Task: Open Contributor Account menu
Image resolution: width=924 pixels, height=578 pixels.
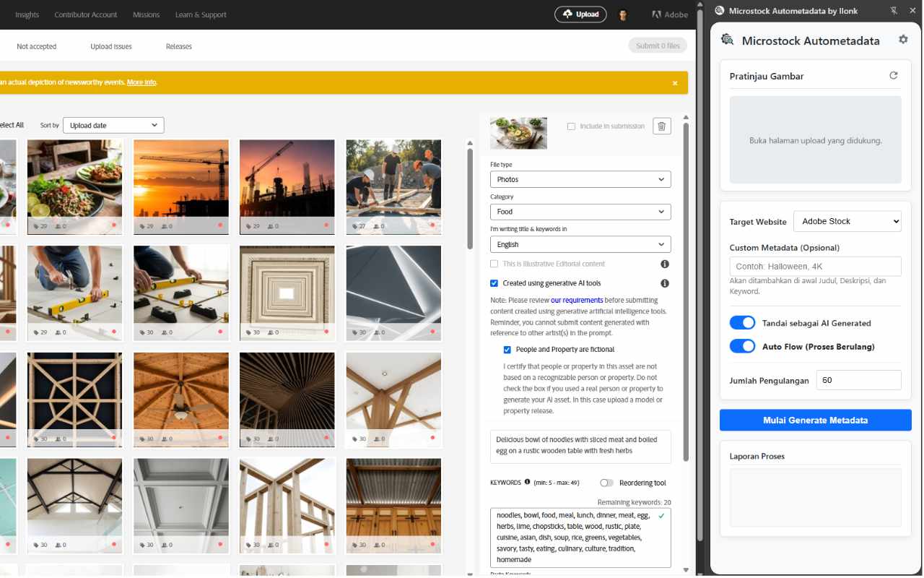Action: (86, 14)
